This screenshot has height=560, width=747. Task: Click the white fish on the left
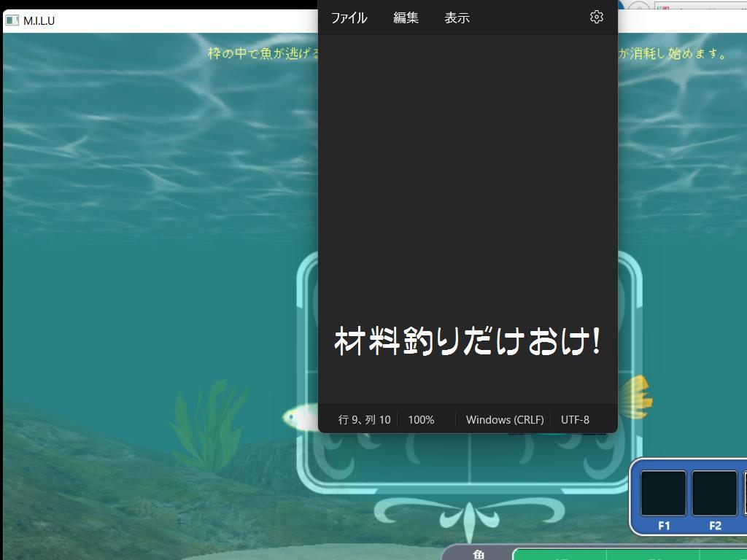point(301,416)
